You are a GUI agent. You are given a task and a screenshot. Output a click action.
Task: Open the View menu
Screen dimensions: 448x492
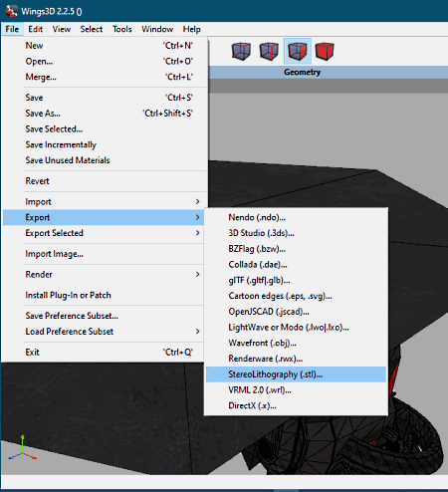tap(62, 29)
